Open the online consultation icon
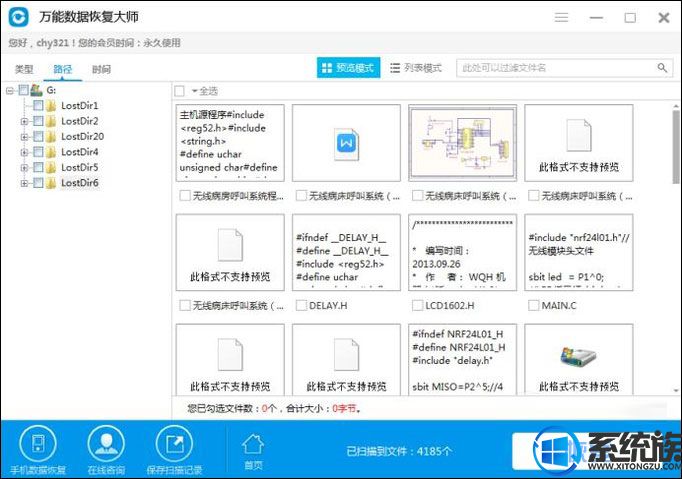 [106, 444]
